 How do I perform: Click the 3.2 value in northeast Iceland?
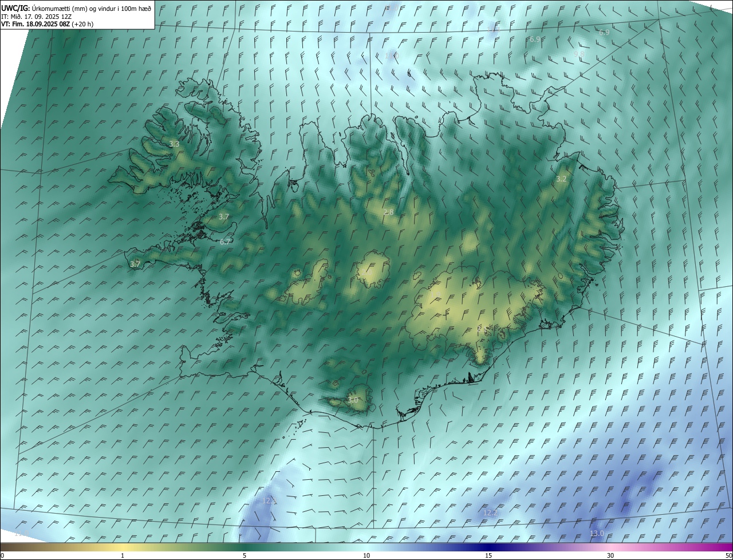point(561,179)
